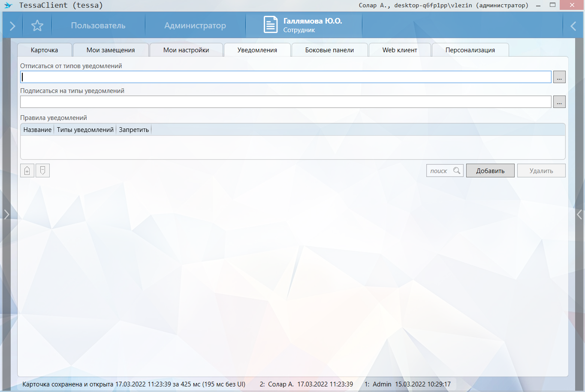Click the favorites star icon
Viewport: 585px width, 392px height.
point(37,26)
